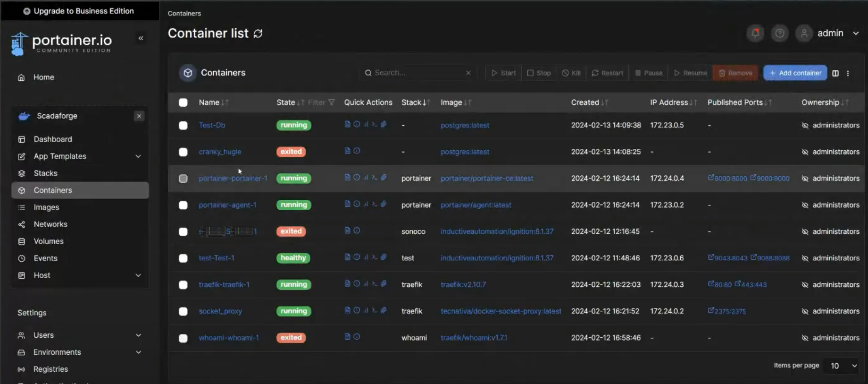Open Registries in sidebar

(x=50, y=369)
